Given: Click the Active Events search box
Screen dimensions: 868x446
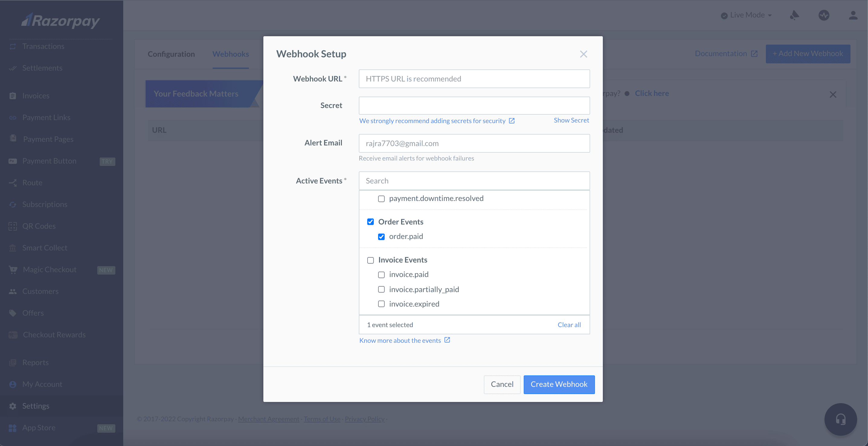Looking at the screenshot, I should point(474,181).
